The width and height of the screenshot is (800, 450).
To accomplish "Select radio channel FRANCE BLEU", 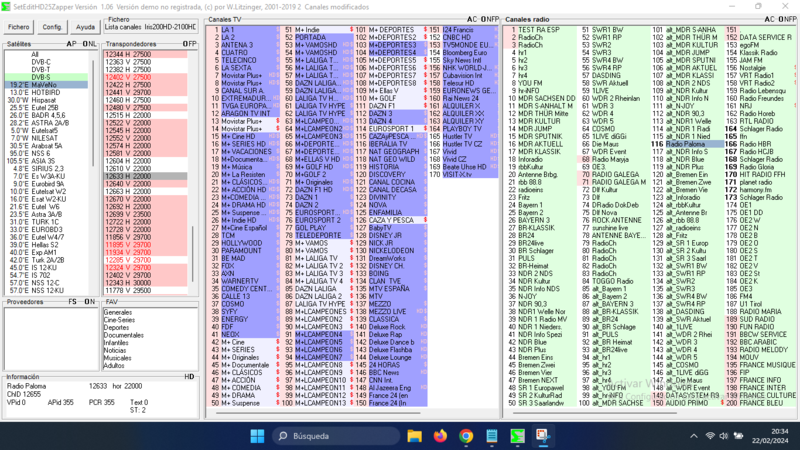I will pos(760,404).
